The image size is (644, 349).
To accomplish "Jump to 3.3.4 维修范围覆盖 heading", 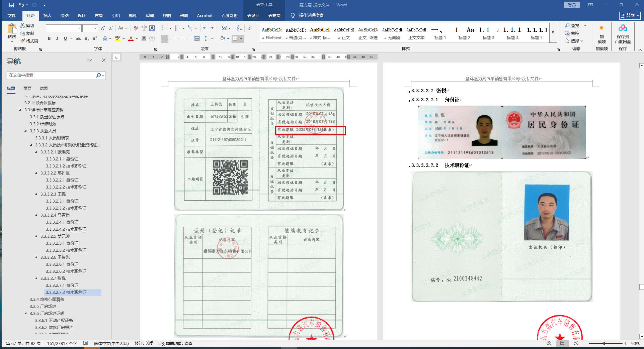I will pos(47,299).
